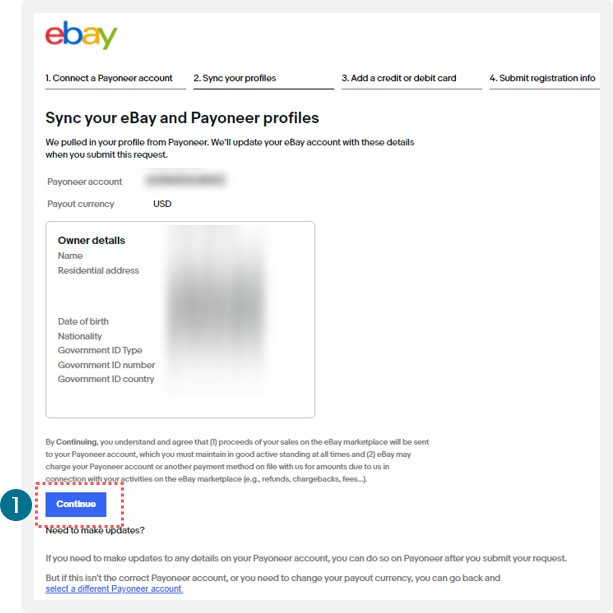Follow the select a different Payoneer account link
The width and height of the screenshot is (613, 613).
pyautogui.click(x=114, y=589)
